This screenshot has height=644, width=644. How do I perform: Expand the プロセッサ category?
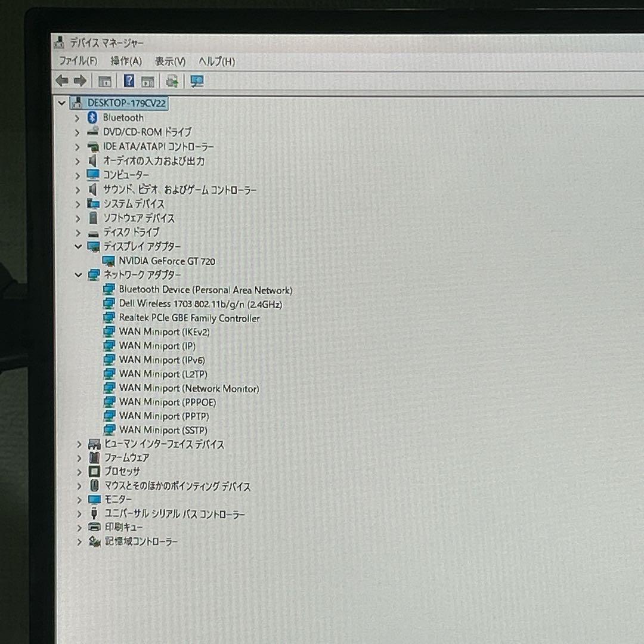(x=78, y=471)
